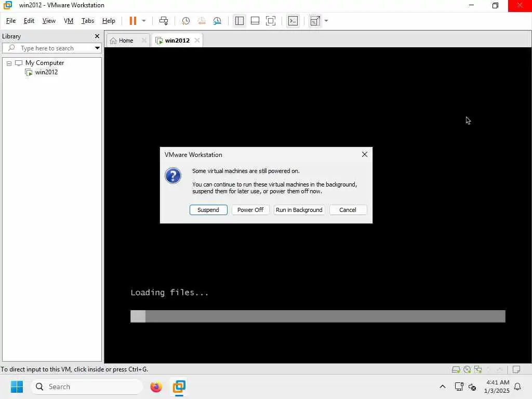Open the library search filter dropdown

(97, 48)
